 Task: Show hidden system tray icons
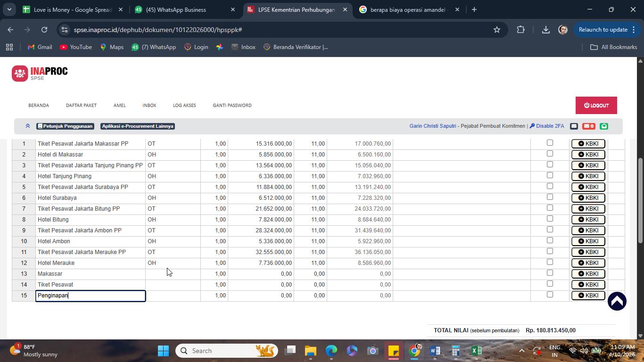coord(521,351)
